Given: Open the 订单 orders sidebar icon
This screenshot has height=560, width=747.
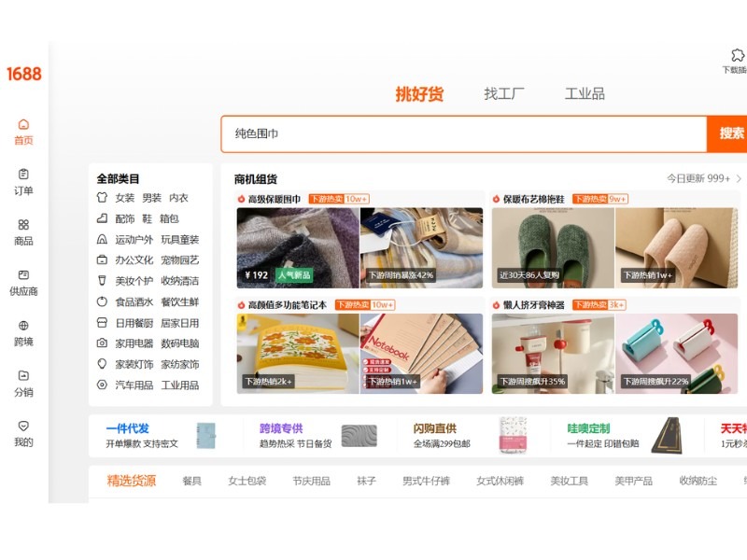Looking at the screenshot, I should (23, 175).
